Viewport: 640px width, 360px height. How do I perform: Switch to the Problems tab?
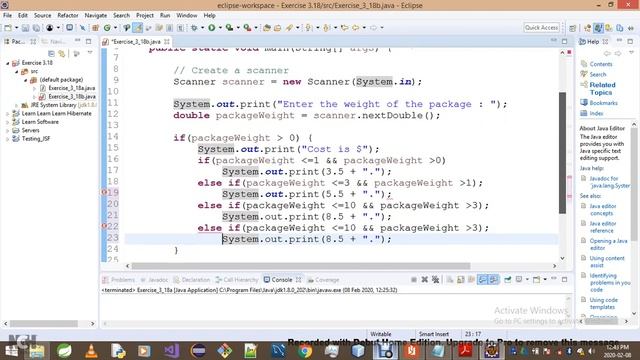point(119,280)
